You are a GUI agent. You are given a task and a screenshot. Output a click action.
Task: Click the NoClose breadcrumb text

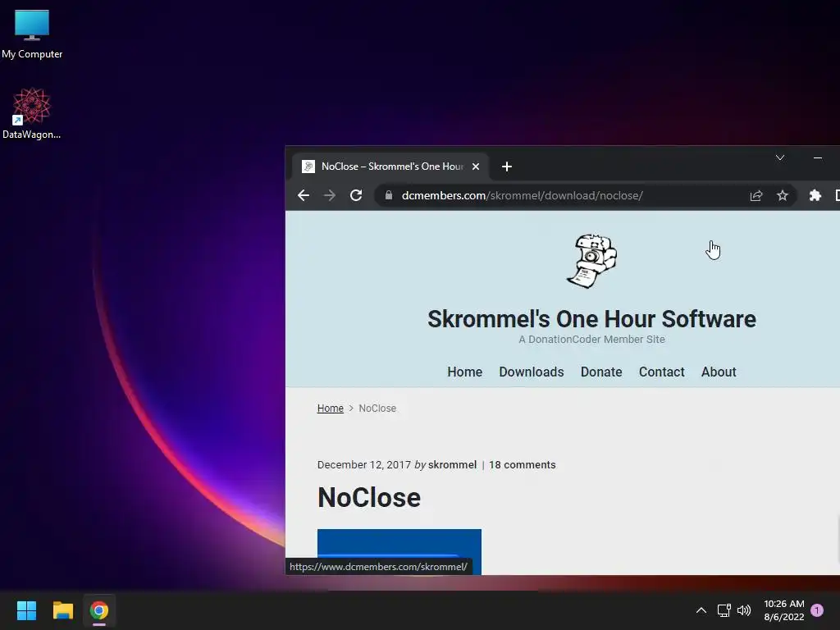click(377, 409)
